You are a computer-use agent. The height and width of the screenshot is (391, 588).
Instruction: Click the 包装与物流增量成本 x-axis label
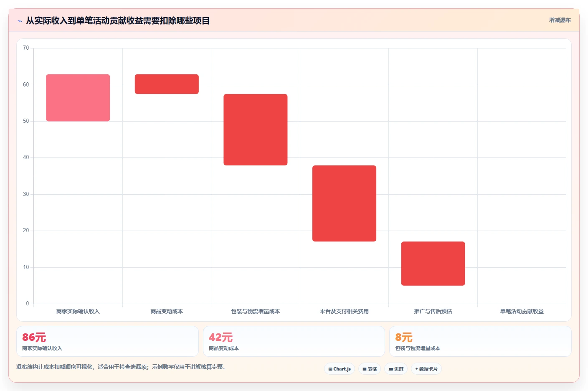pos(256,311)
